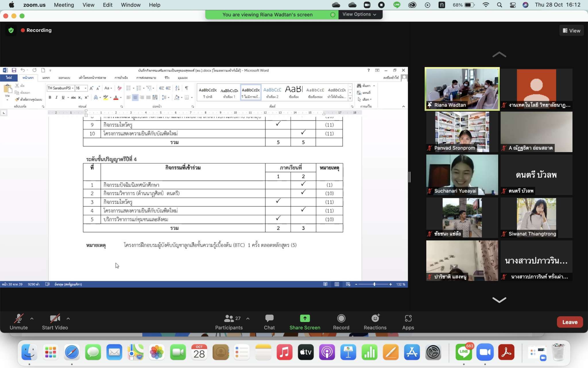The height and width of the screenshot is (368, 588).
Task: Open the Meeting menu in the menu bar
Action: 64,5
